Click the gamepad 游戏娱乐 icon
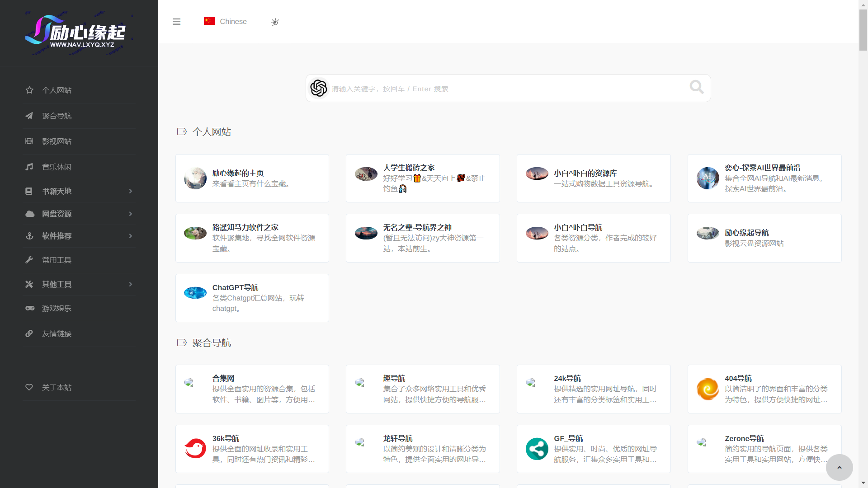This screenshot has height=488, width=868. pyautogui.click(x=30, y=308)
